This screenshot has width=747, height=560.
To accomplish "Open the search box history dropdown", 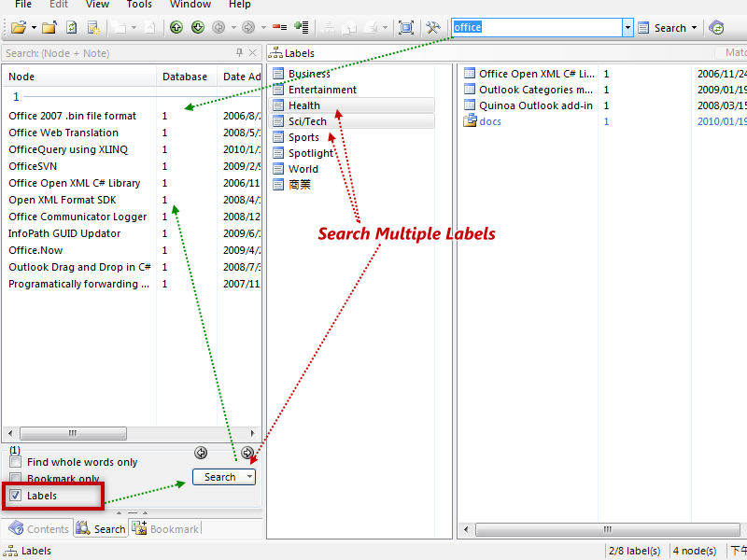I will (627, 28).
